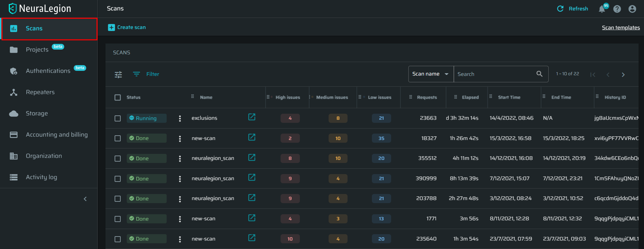Open more menu for 23/7/2021 new-scan
Screen dimensions: 644x249
180,239
